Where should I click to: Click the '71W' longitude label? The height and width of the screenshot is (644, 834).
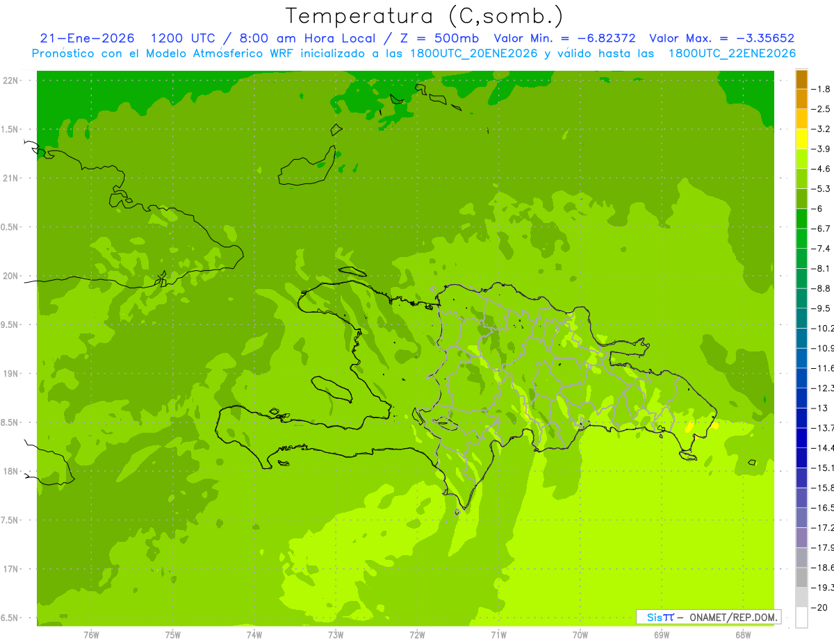pyautogui.click(x=498, y=634)
